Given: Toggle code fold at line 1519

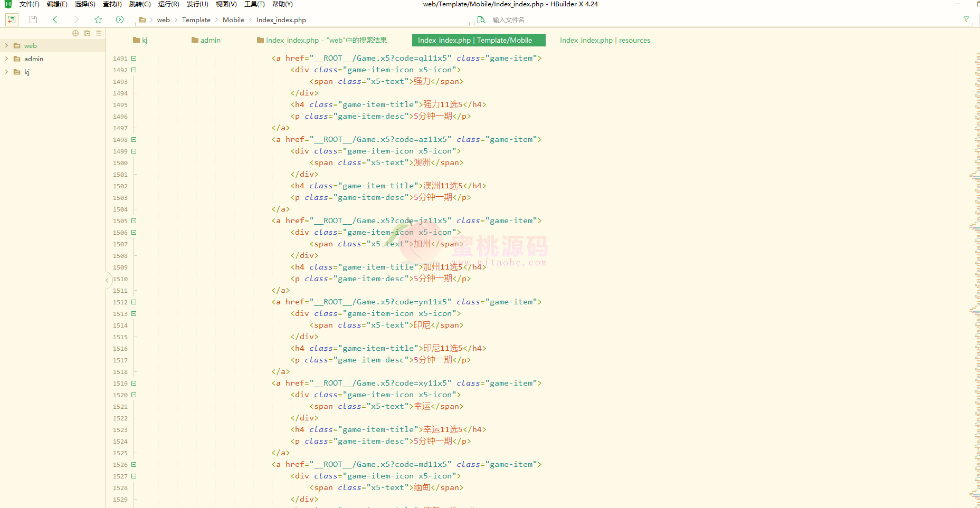Looking at the screenshot, I should coord(134,384).
